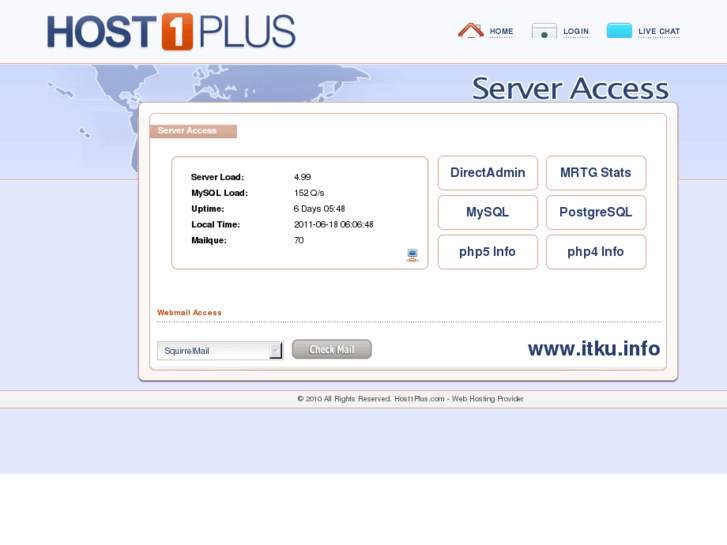Click the Local Time: label
The height and width of the screenshot is (545, 727).
click(216, 224)
